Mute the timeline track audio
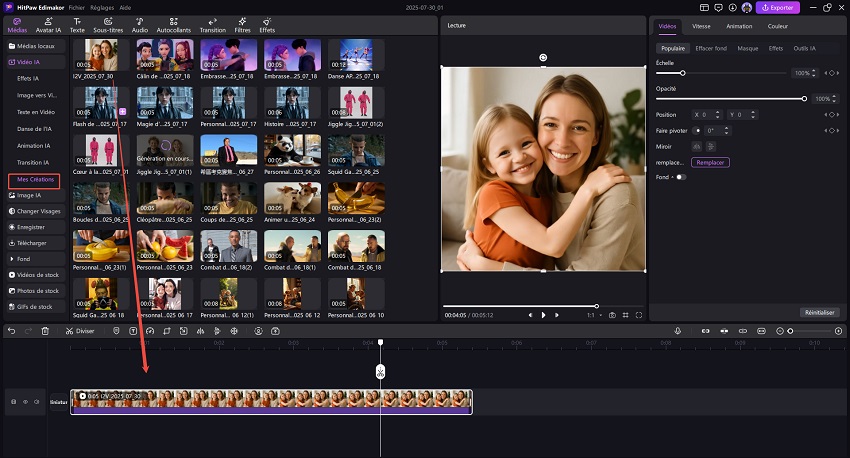The height and width of the screenshot is (458, 850). pyautogui.click(x=37, y=402)
